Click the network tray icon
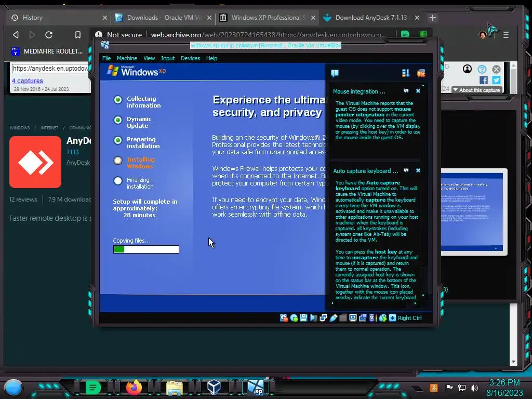 [x=462, y=388]
